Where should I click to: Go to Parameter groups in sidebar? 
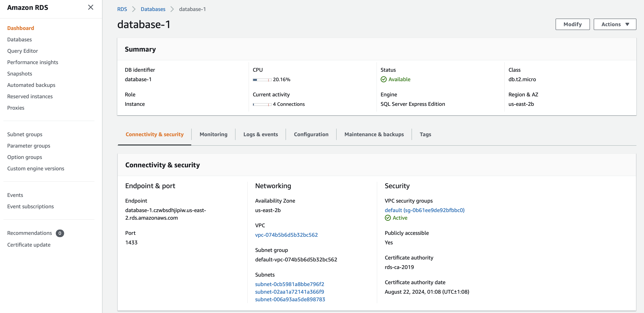pyautogui.click(x=28, y=146)
